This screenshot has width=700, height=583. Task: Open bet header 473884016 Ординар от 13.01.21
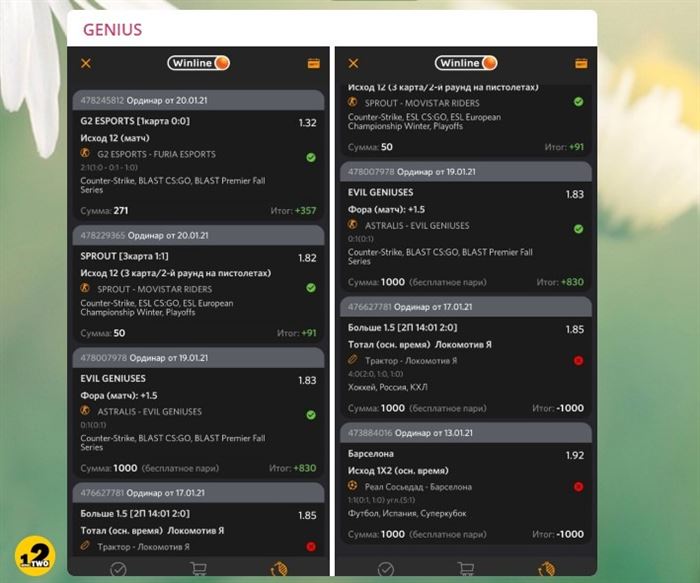(466, 433)
